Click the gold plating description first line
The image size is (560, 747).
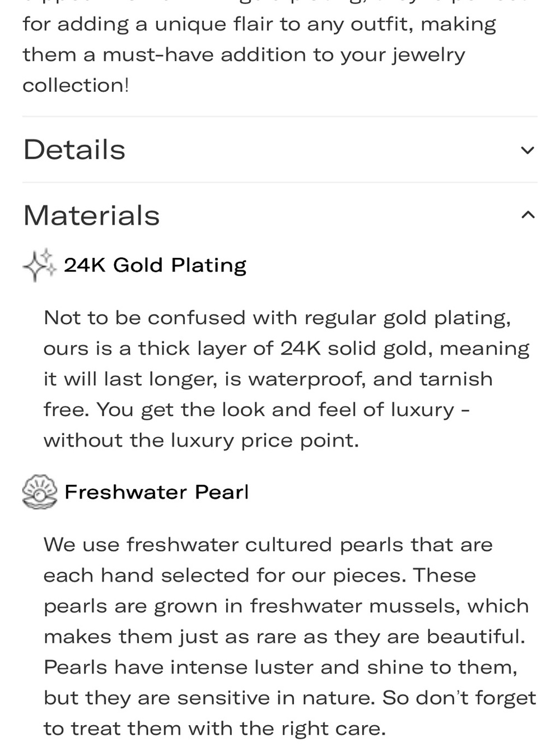(x=277, y=318)
